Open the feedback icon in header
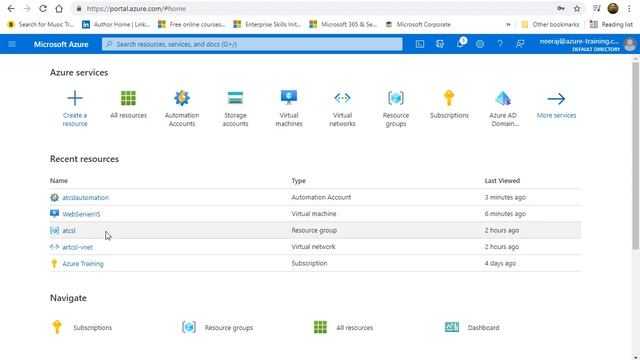640x360 pixels. 520,44
